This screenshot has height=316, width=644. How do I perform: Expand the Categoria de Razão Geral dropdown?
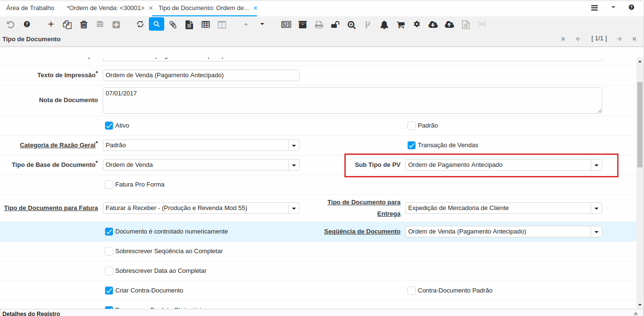tap(293, 145)
